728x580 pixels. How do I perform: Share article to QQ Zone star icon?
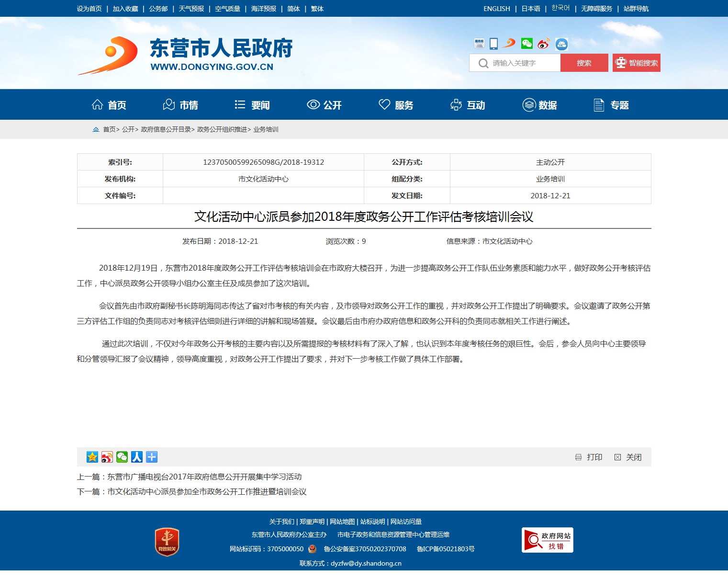(92, 457)
